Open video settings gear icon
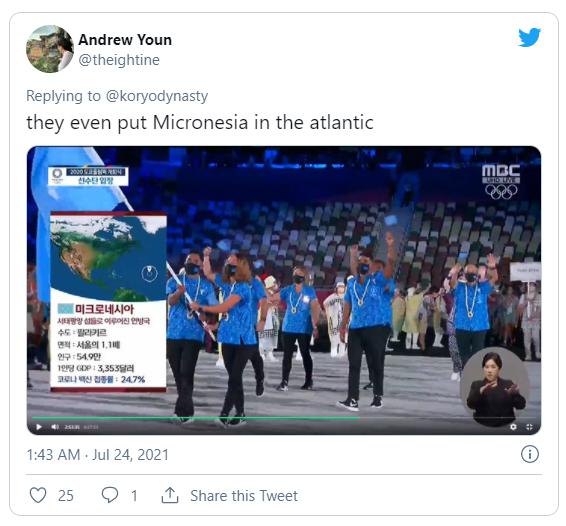Image resolution: width=566 pixels, height=526 pixels. [x=513, y=427]
